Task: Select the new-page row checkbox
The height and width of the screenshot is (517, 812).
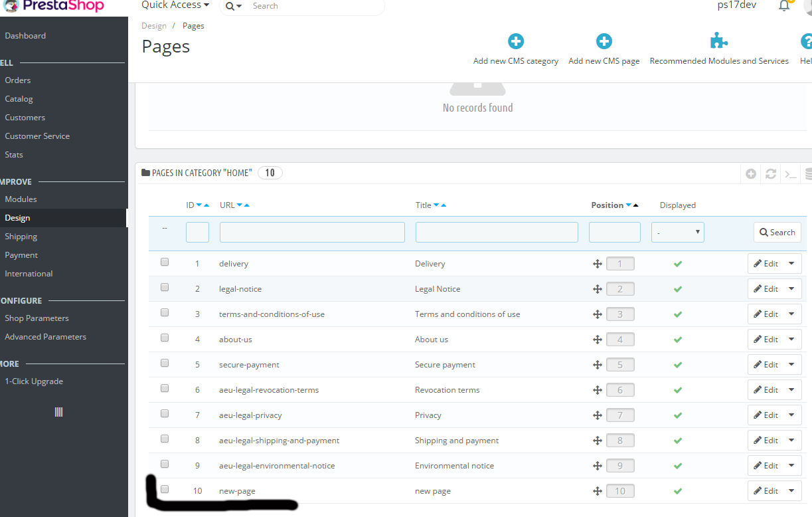Action: pyautogui.click(x=165, y=489)
